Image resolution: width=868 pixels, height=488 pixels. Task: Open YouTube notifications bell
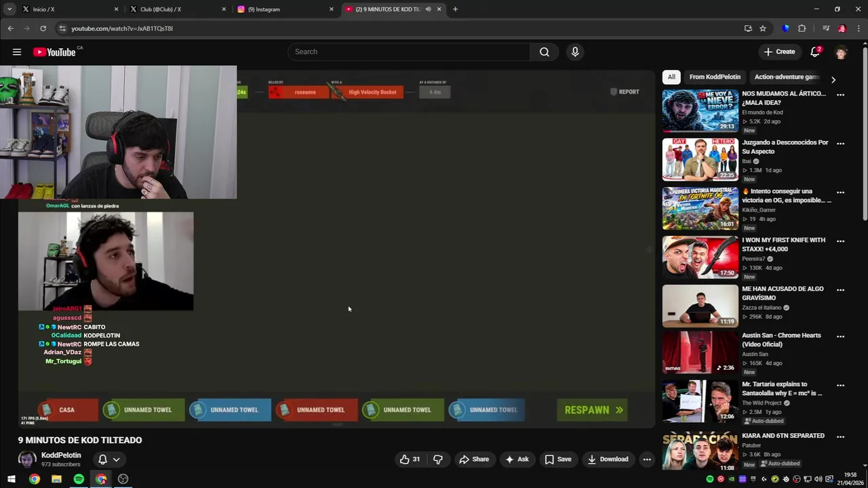[816, 52]
